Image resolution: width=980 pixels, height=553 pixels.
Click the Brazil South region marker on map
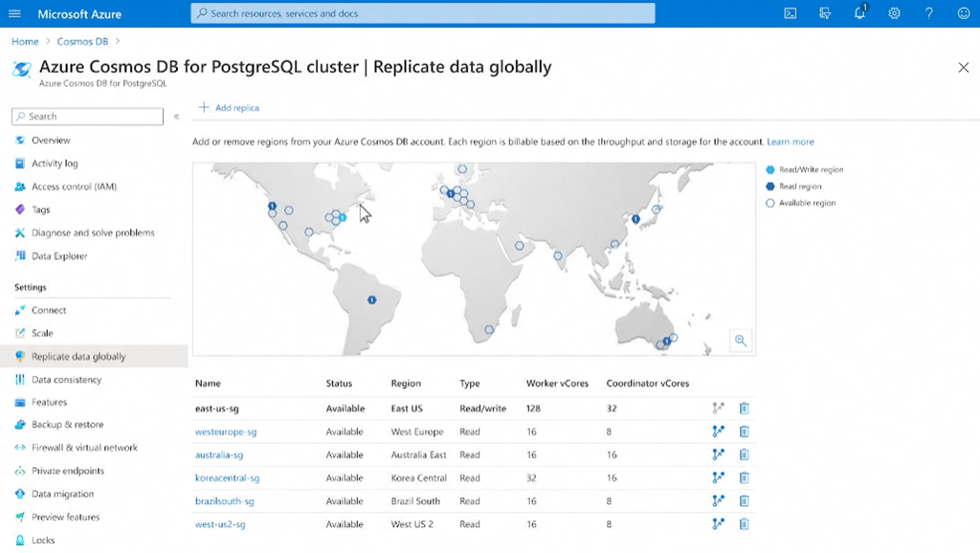click(x=372, y=300)
